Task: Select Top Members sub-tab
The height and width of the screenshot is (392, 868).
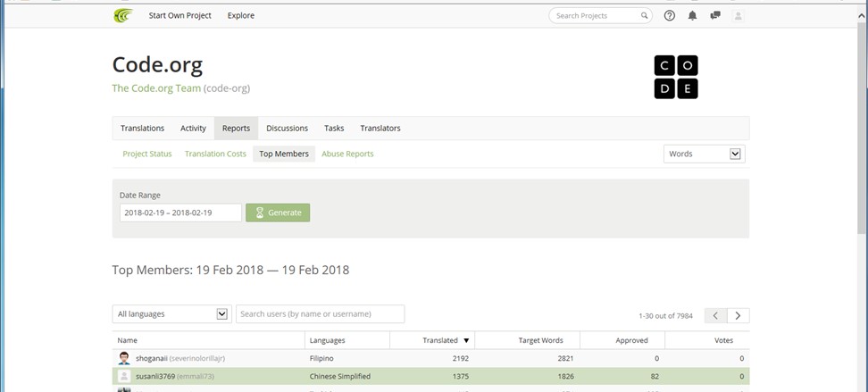Action: (284, 154)
